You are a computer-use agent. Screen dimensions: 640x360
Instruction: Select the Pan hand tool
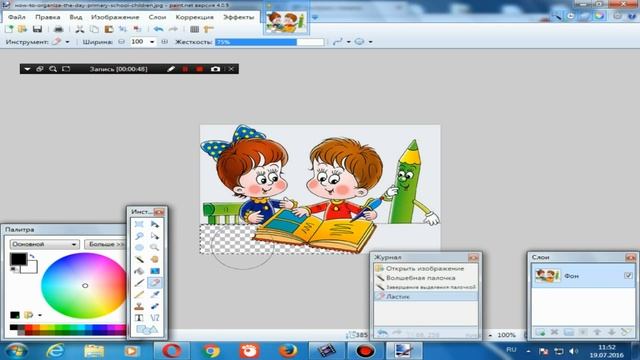pos(155,259)
